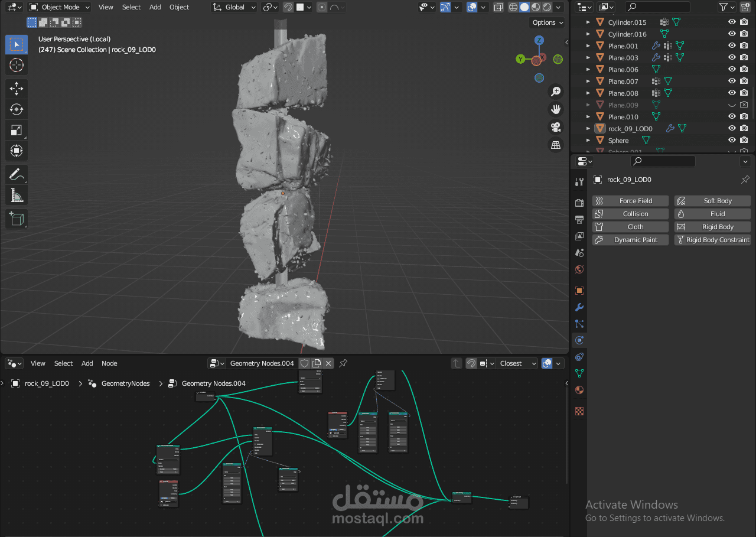Open the Modifiers wrench properties tab

point(579,307)
